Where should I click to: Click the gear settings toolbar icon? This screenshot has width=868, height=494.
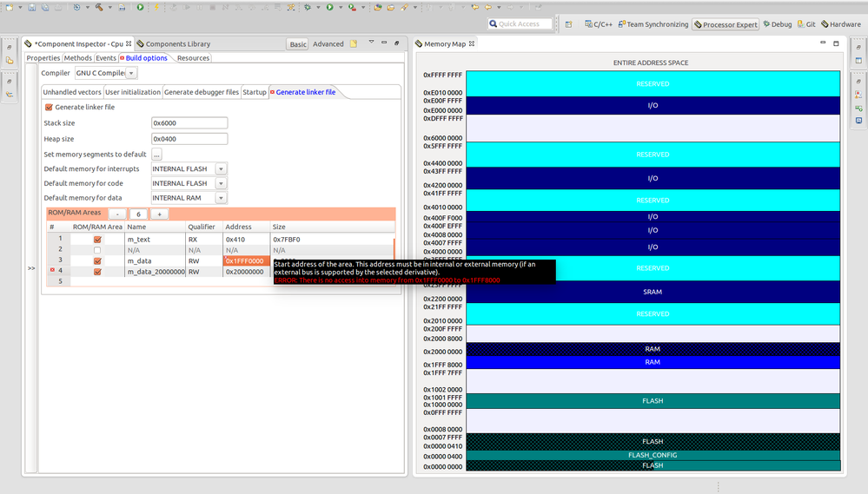76,7
